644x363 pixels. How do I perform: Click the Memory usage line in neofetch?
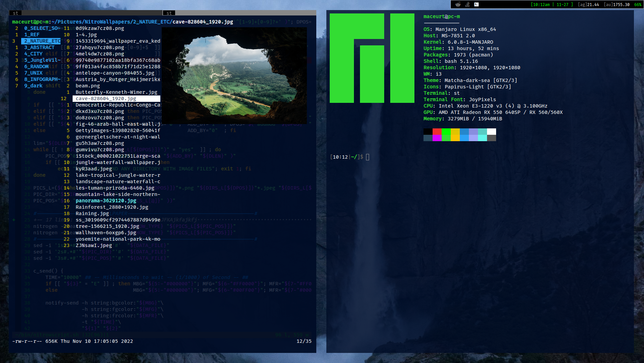pos(463,119)
